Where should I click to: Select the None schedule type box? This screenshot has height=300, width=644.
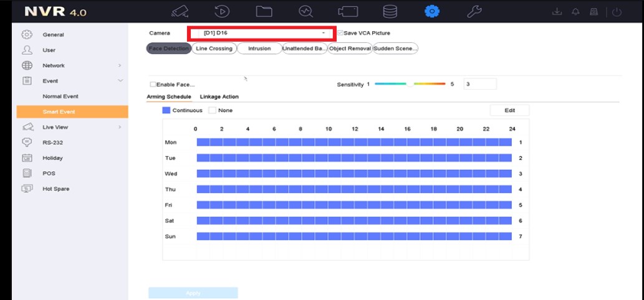[x=213, y=110]
